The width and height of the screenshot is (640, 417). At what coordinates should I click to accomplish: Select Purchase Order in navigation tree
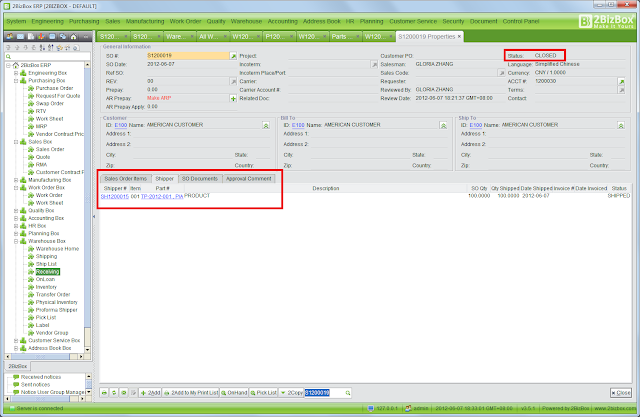[x=54, y=88]
